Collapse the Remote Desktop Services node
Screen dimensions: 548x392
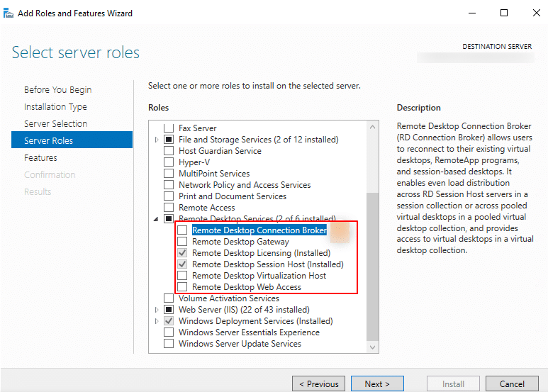coord(157,219)
